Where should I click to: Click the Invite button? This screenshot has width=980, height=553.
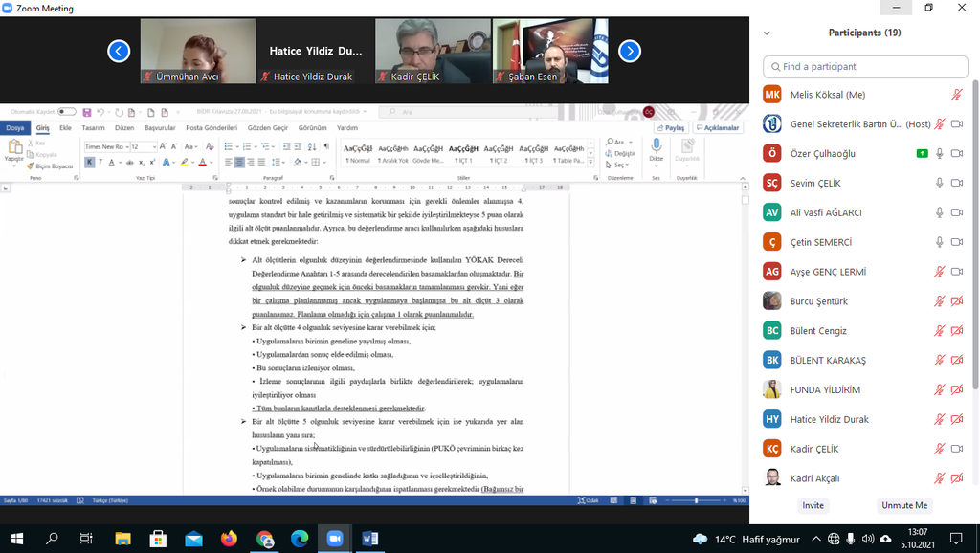click(x=813, y=505)
